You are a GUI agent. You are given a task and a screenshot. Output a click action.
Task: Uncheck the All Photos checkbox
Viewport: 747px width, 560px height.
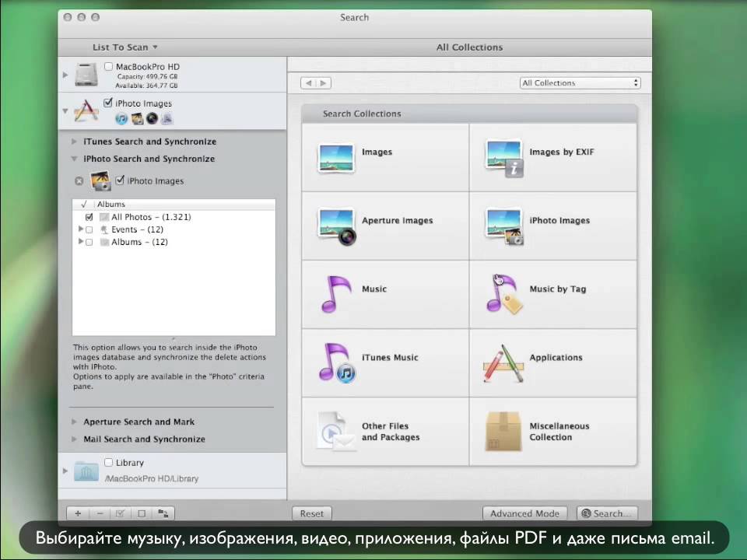tap(89, 217)
